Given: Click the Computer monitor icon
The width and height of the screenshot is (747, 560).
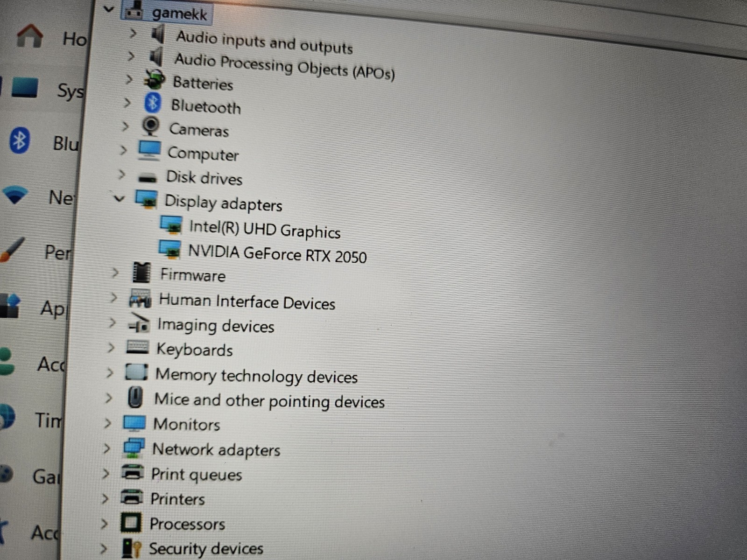Looking at the screenshot, I should click(149, 150).
